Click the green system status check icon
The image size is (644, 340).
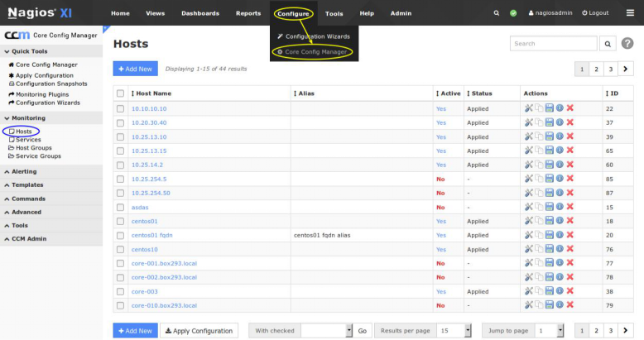point(513,13)
